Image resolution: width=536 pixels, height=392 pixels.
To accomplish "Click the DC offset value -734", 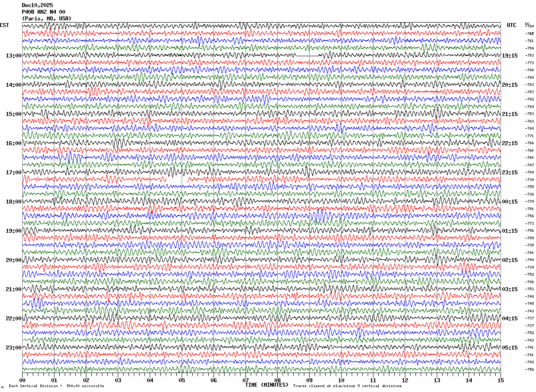I will tap(529, 180).
